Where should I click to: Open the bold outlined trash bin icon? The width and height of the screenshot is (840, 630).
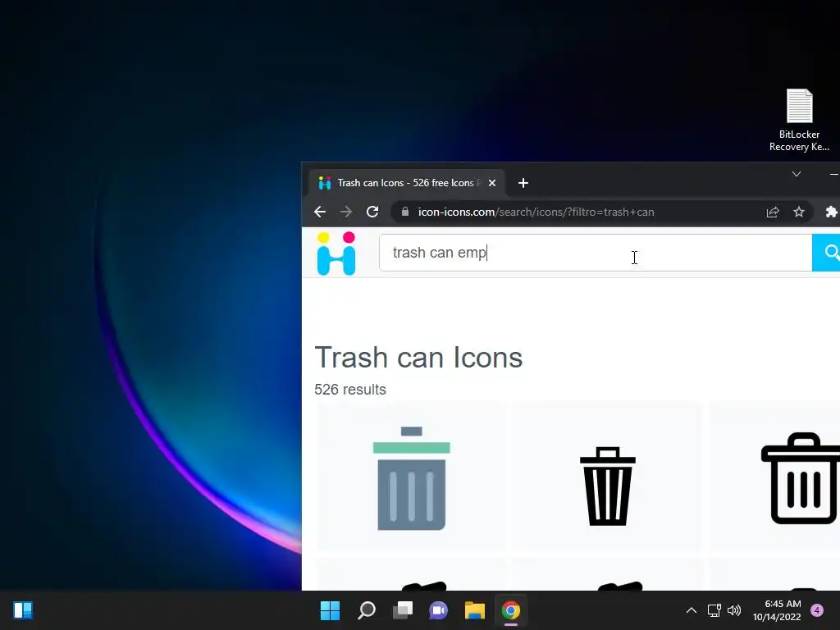[802, 478]
